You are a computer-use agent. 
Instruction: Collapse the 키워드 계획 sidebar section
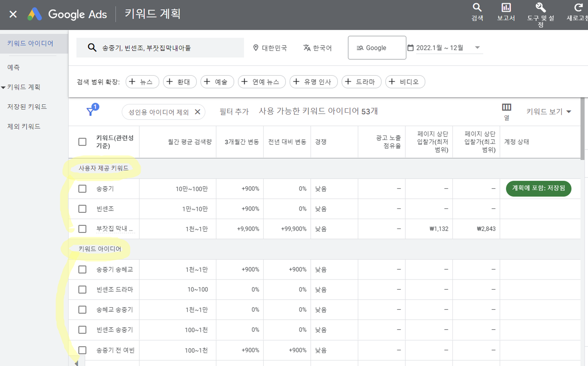coord(3,88)
